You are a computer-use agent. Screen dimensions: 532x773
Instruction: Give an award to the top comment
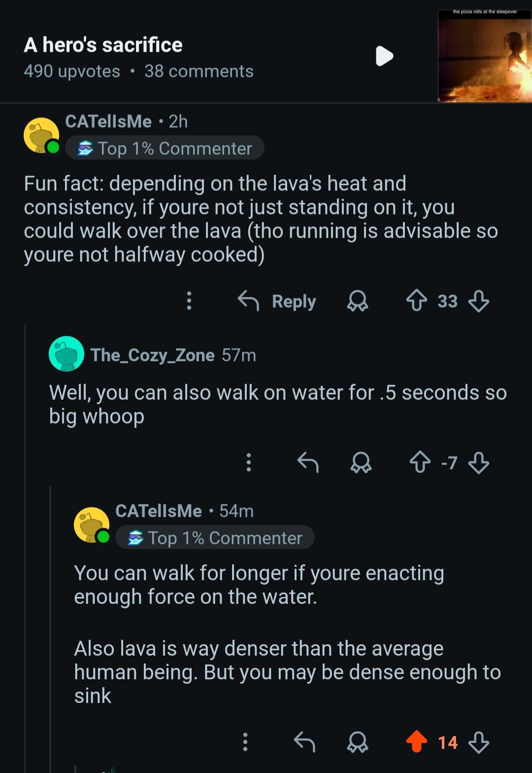358,301
